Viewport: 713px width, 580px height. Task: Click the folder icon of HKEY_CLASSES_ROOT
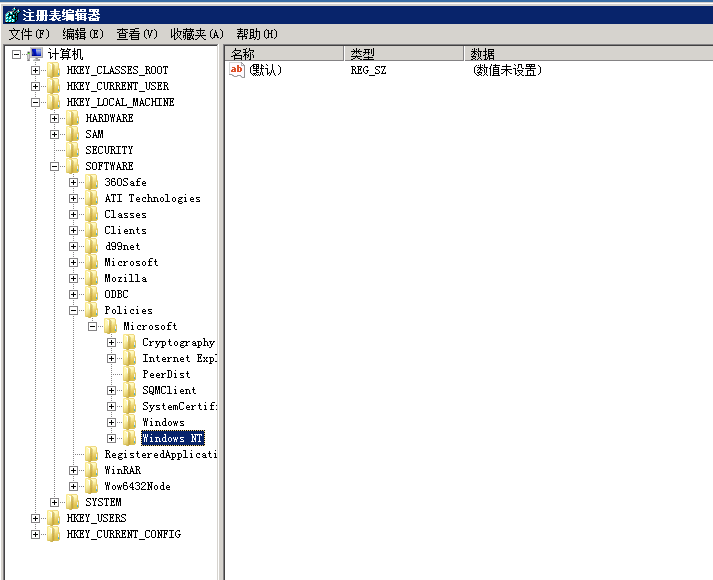point(54,70)
